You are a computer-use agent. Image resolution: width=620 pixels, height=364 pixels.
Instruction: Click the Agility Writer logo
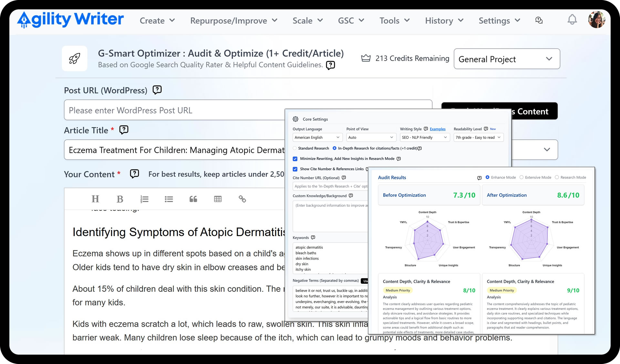point(70,20)
